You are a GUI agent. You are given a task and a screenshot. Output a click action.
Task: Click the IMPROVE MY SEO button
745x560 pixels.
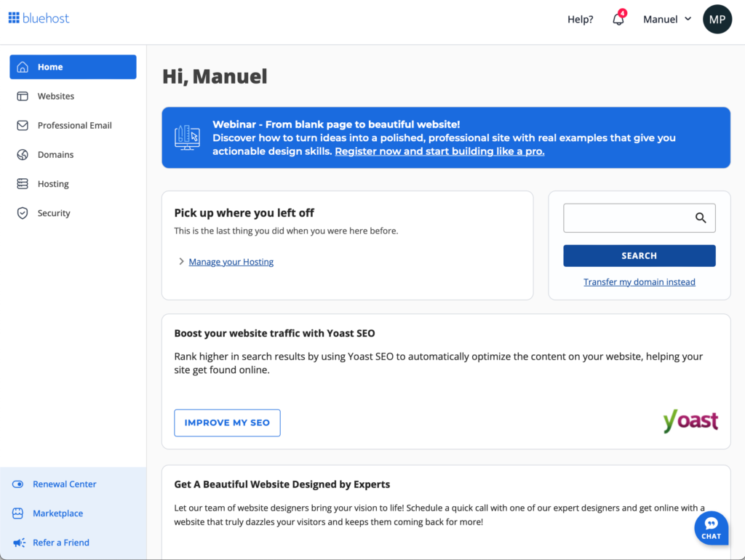pos(227,423)
